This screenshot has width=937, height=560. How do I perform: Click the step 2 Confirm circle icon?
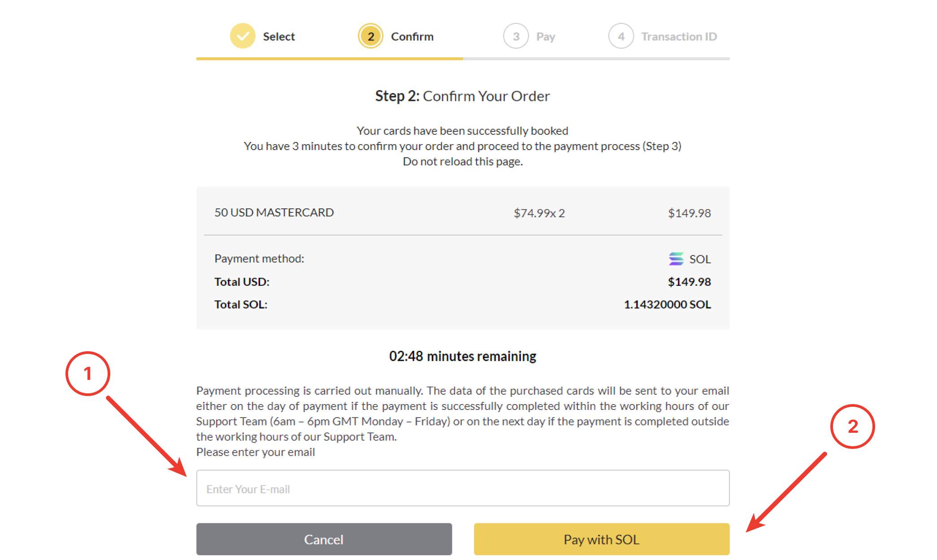(x=370, y=36)
